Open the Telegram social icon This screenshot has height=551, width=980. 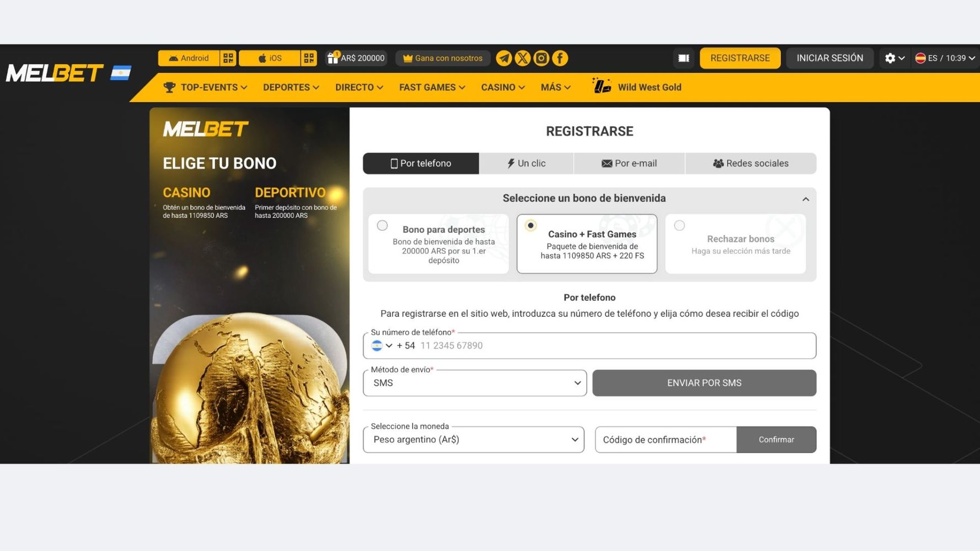(504, 58)
